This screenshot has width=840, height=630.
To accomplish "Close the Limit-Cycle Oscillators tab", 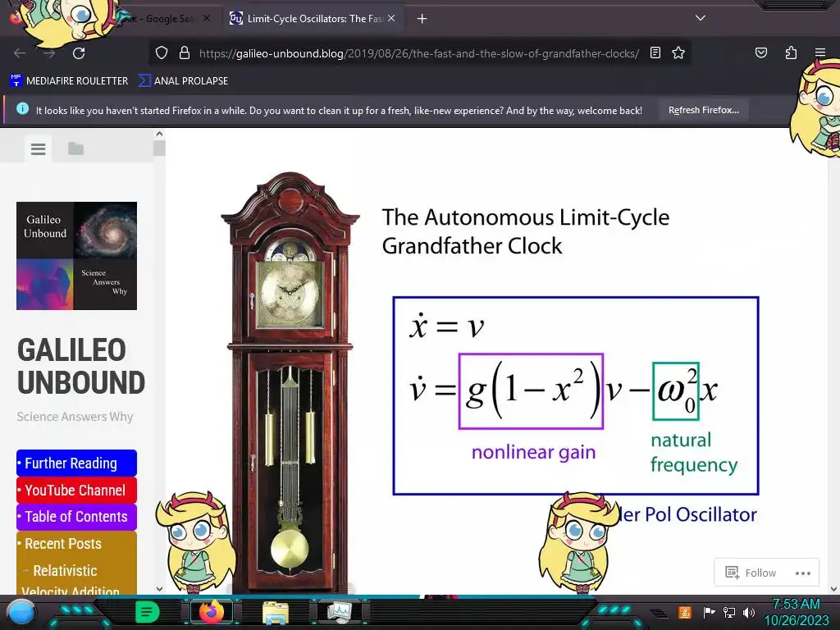I will click(x=391, y=18).
